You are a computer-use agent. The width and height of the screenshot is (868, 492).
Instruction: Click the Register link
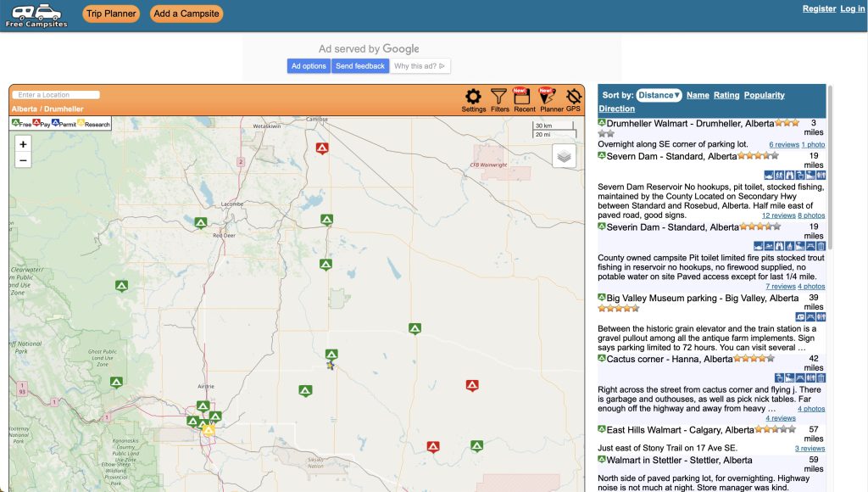coord(819,8)
